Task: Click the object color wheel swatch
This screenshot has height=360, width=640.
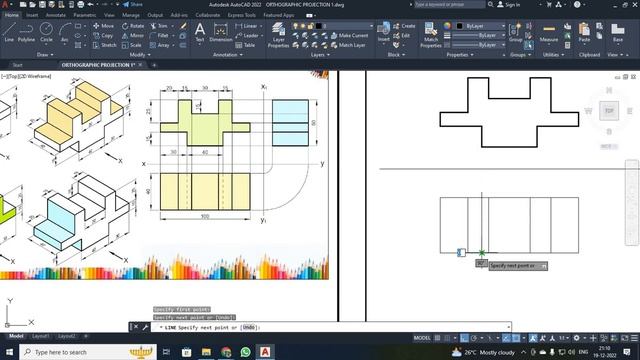Action: 447,26
